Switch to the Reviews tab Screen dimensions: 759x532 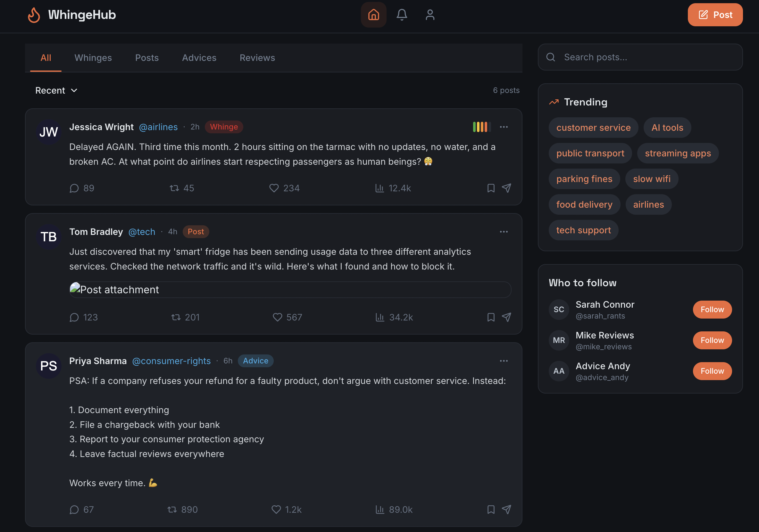coord(257,58)
